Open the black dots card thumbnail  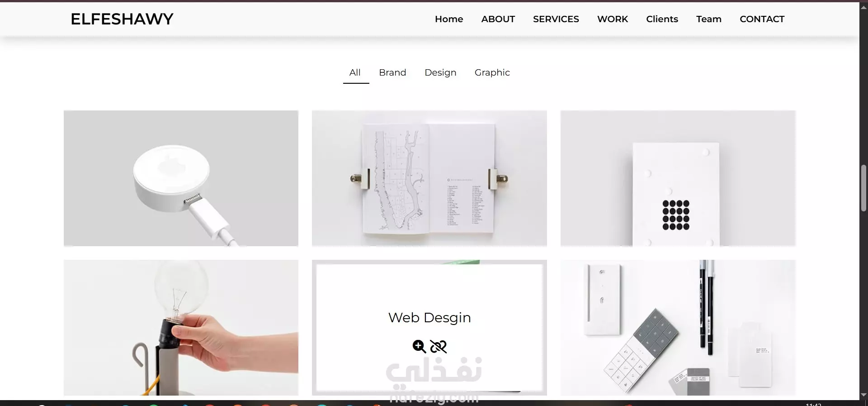pos(678,178)
